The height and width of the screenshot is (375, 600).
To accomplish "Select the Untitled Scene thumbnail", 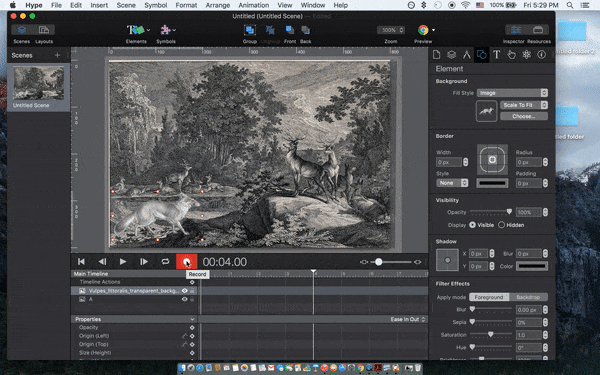I will 38,83.
